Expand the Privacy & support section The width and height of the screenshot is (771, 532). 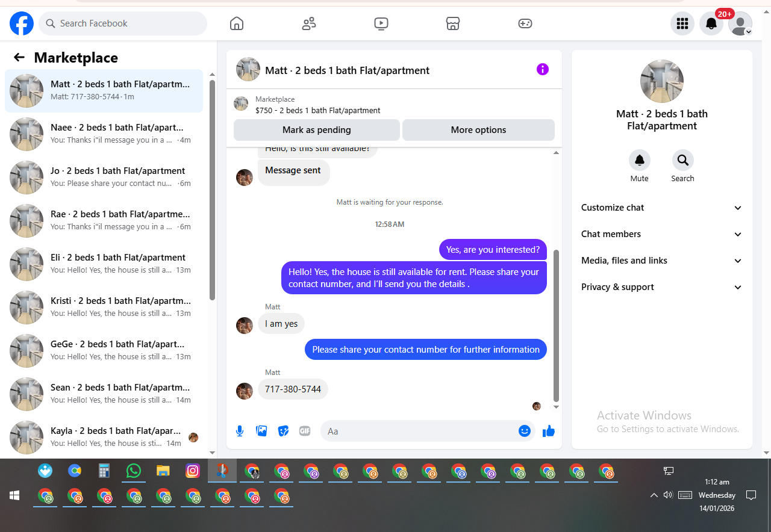(661, 287)
